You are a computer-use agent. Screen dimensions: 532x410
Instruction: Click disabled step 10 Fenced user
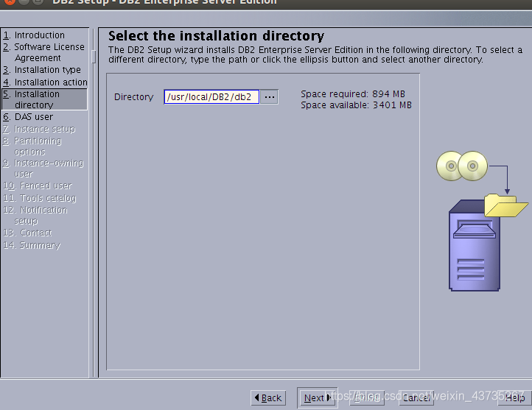tap(38, 185)
